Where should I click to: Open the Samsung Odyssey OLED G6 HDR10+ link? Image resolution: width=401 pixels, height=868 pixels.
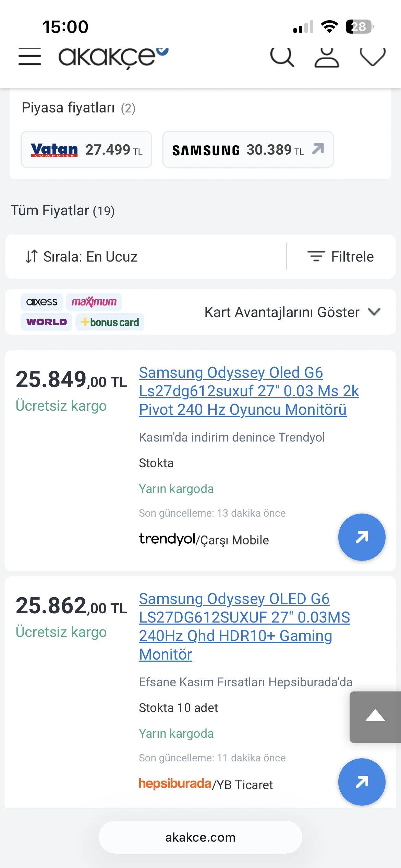244,626
